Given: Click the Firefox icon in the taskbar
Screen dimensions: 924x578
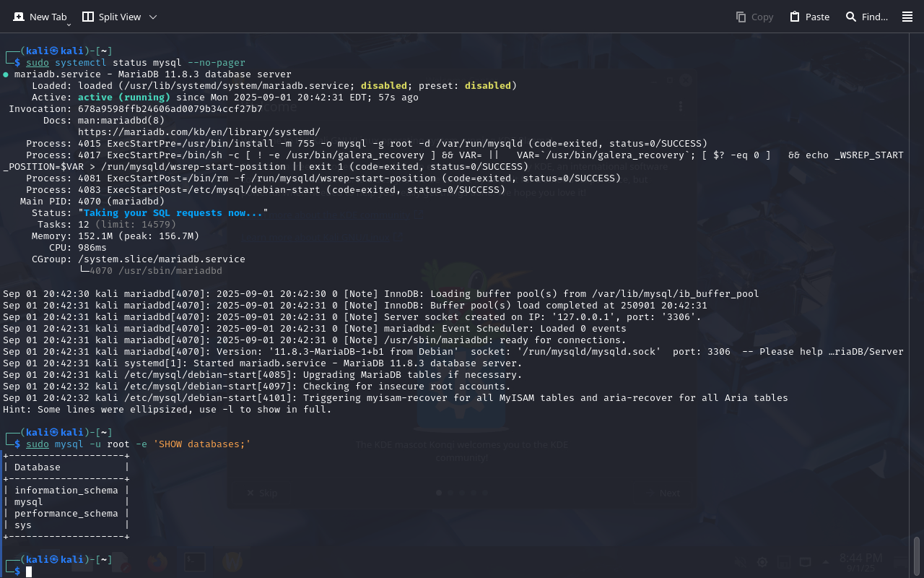Looking at the screenshot, I should click(157, 561).
